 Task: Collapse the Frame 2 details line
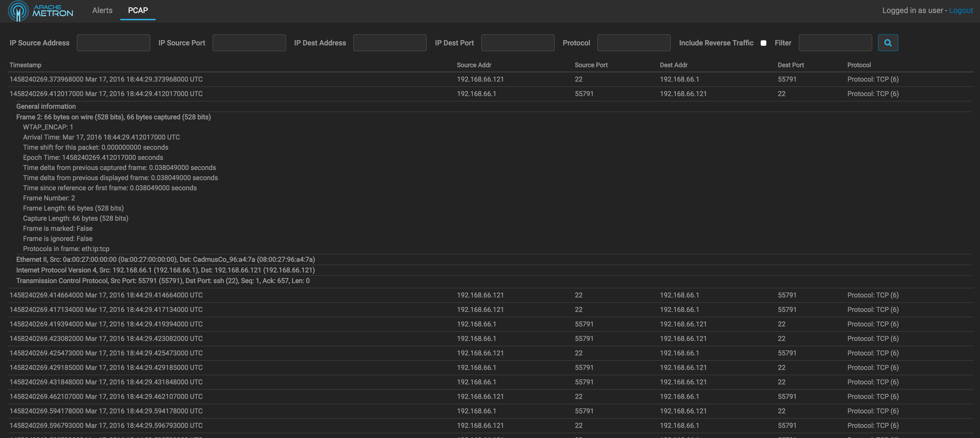tap(113, 117)
